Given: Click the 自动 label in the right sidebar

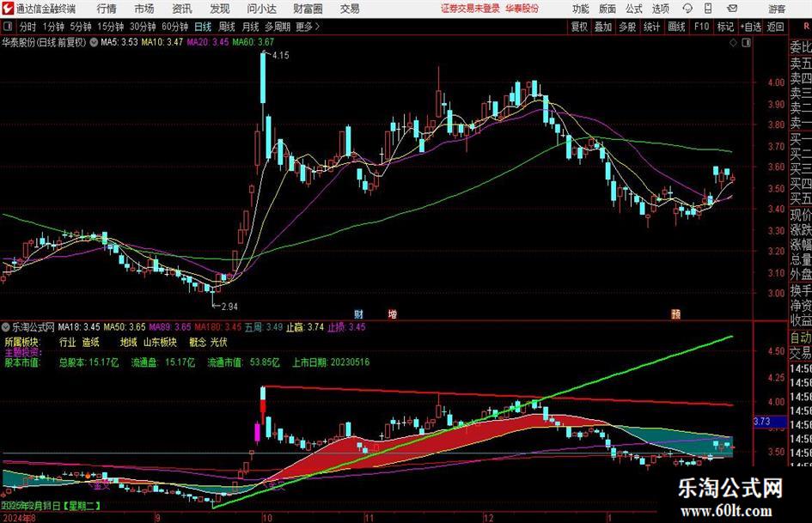Looking at the screenshot, I should (x=801, y=338).
